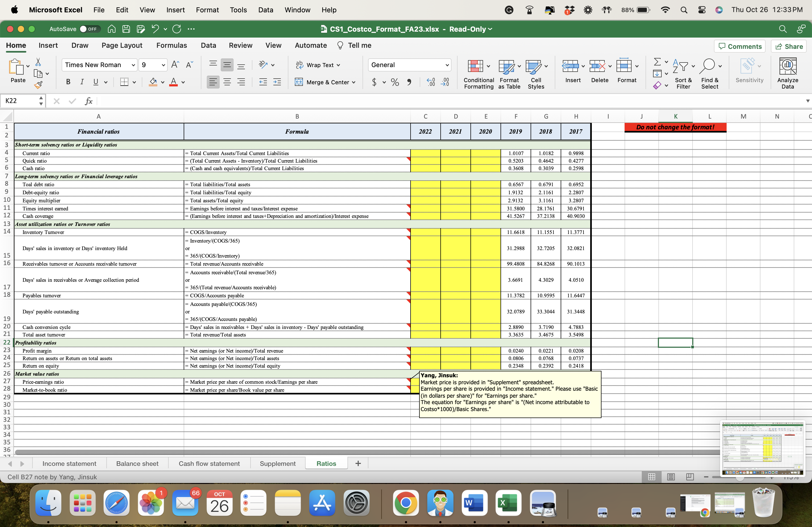Decrease indent icon

(263, 82)
